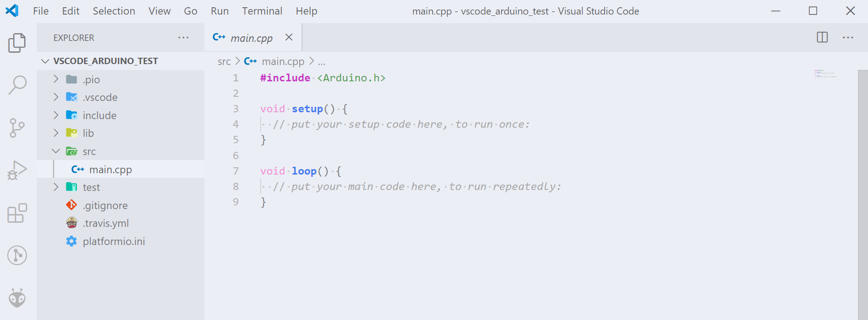The height and width of the screenshot is (320, 868).
Task: Place cursor on the #include line
Action: click(322, 78)
